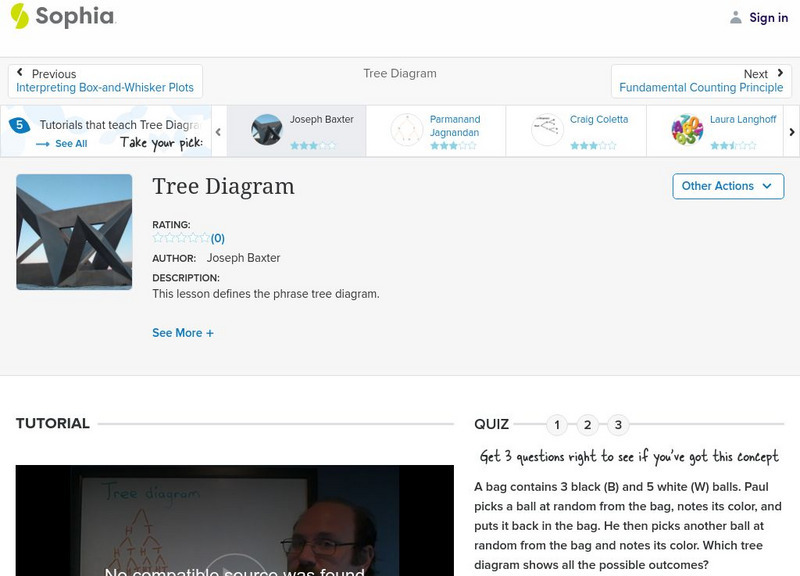Select Joseph Baxter's tutorial thumbnail
800x576 pixels.
265,131
